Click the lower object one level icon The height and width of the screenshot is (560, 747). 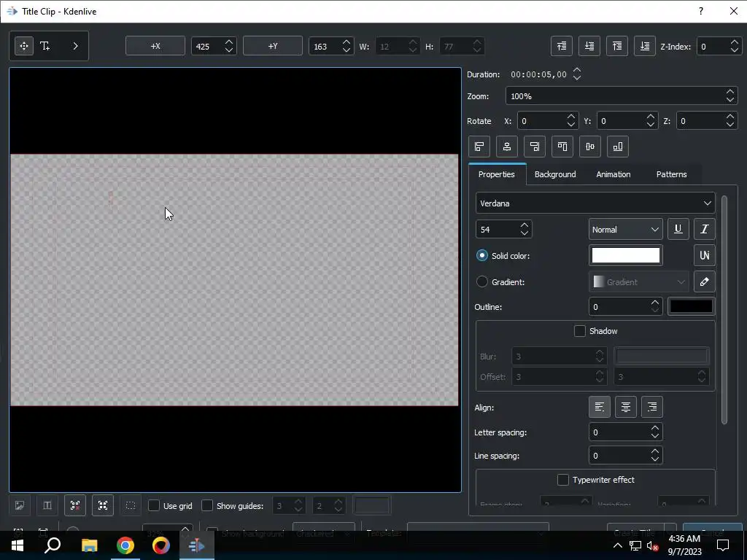tap(589, 46)
